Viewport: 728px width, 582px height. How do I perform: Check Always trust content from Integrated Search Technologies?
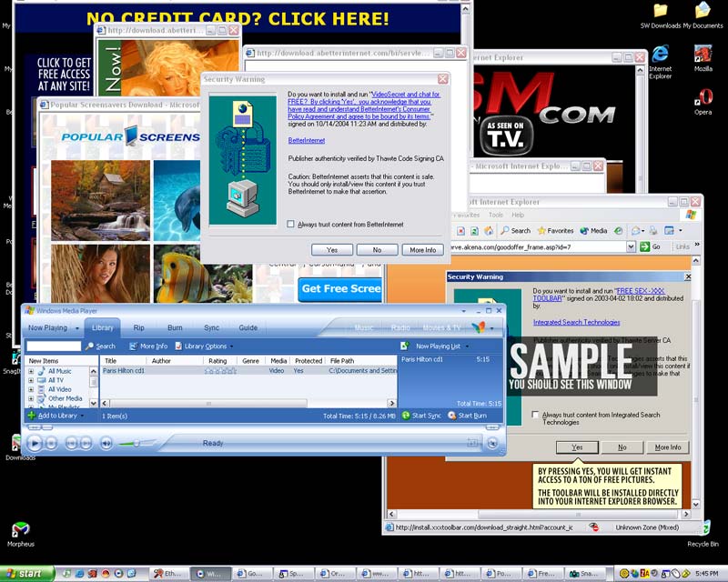tap(536, 415)
